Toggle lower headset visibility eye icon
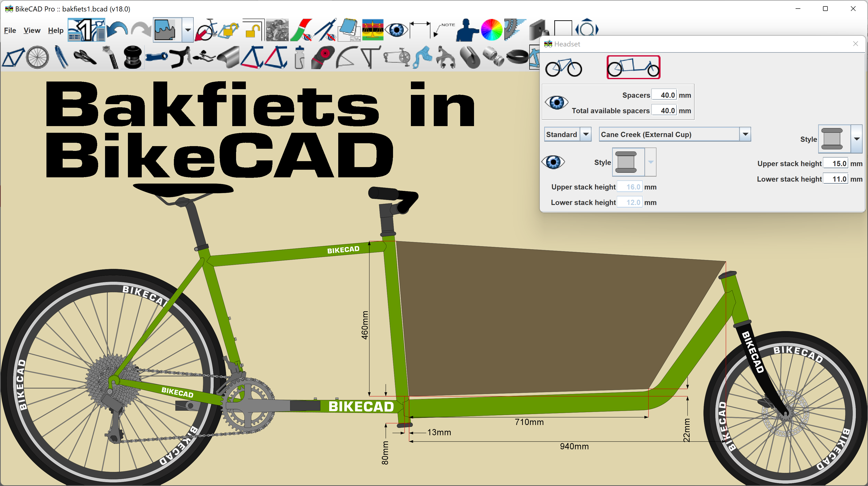This screenshot has height=486, width=868. [x=553, y=162]
